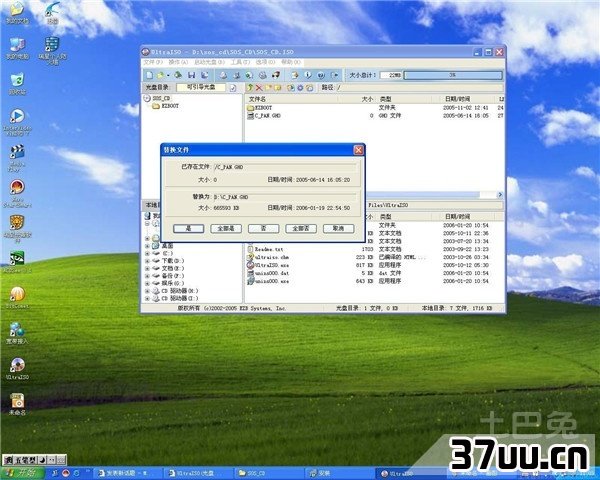The image size is (600, 480).
Task: Click the Information (i) toolbar icon
Action: (x=308, y=75)
